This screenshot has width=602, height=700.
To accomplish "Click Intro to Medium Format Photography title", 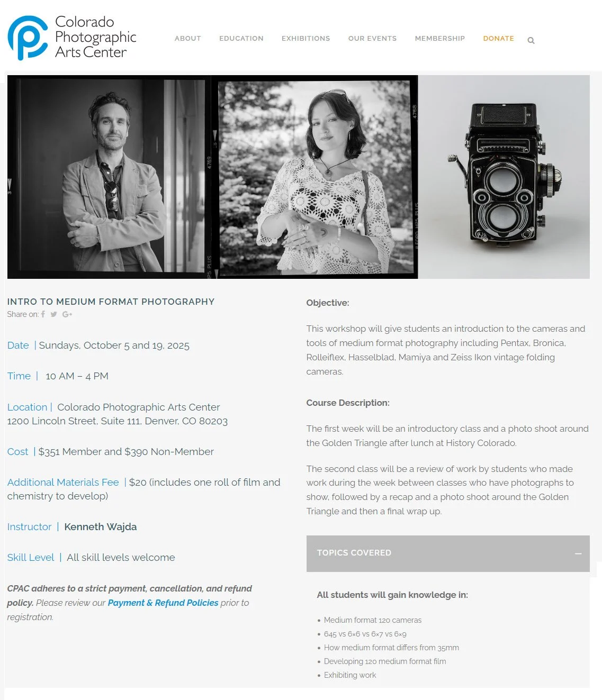I will pyautogui.click(x=111, y=302).
